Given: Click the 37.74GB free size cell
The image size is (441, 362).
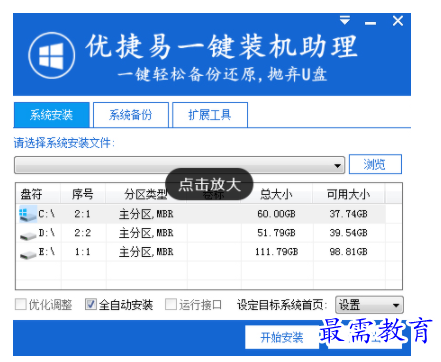Looking at the screenshot, I should [x=348, y=214].
